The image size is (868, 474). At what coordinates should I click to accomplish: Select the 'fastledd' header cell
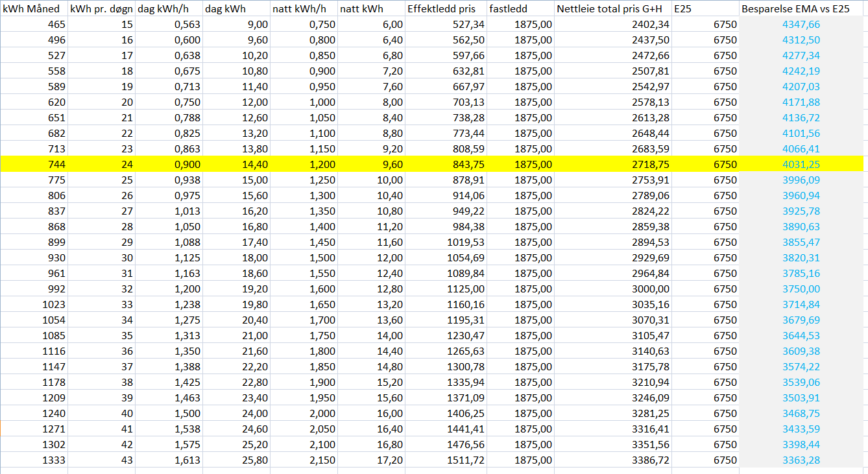point(520,9)
